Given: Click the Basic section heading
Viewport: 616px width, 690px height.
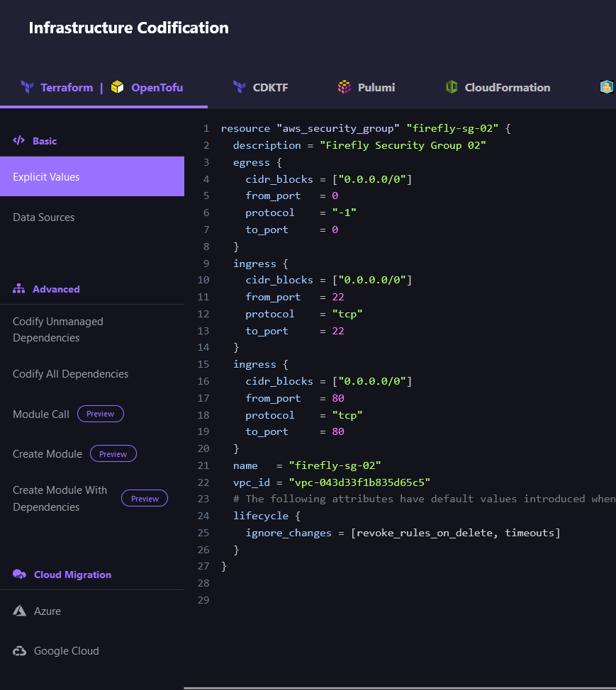Looking at the screenshot, I should 45,141.
